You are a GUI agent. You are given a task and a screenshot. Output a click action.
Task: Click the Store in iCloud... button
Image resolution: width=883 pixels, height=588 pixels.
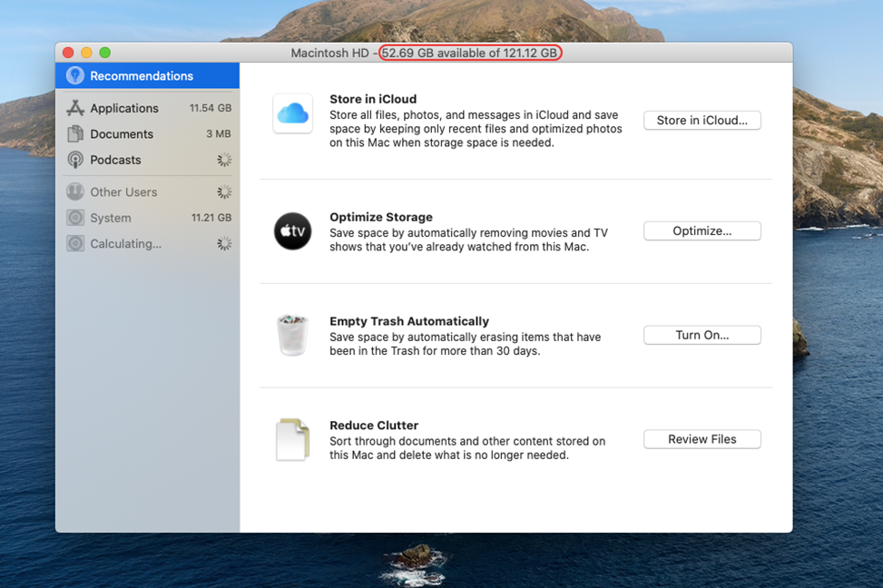(x=702, y=121)
